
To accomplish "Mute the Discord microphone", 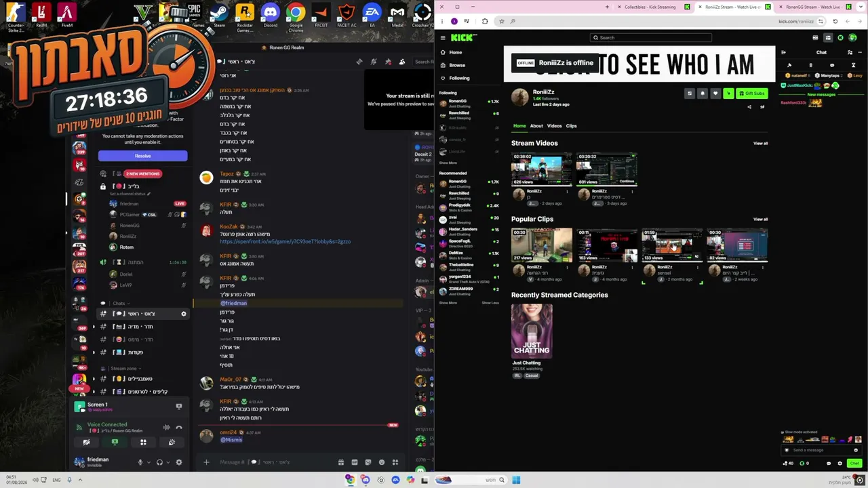I will (140, 462).
